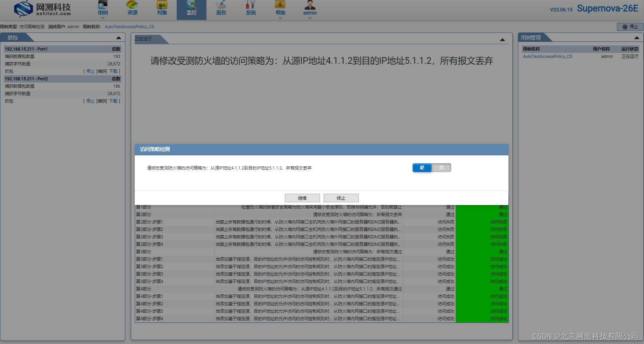The width and height of the screenshot is (644, 344).
Task: Click 正在运行 status in 用例管理 row
Action: 630,56
